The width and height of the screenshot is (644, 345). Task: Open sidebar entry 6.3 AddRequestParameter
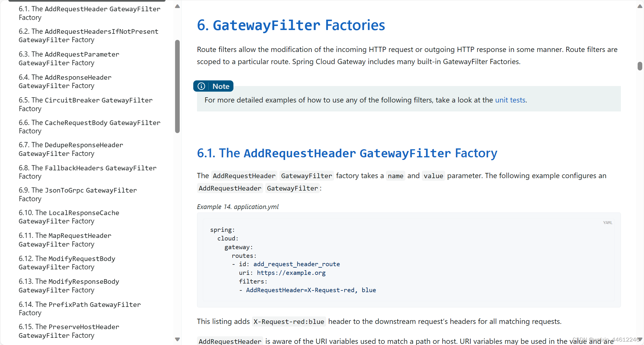coord(69,59)
